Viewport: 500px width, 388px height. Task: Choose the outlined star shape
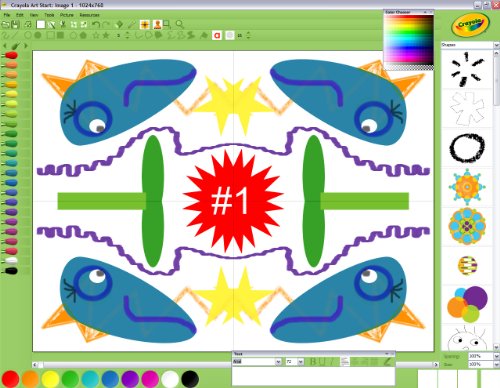click(x=96, y=35)
